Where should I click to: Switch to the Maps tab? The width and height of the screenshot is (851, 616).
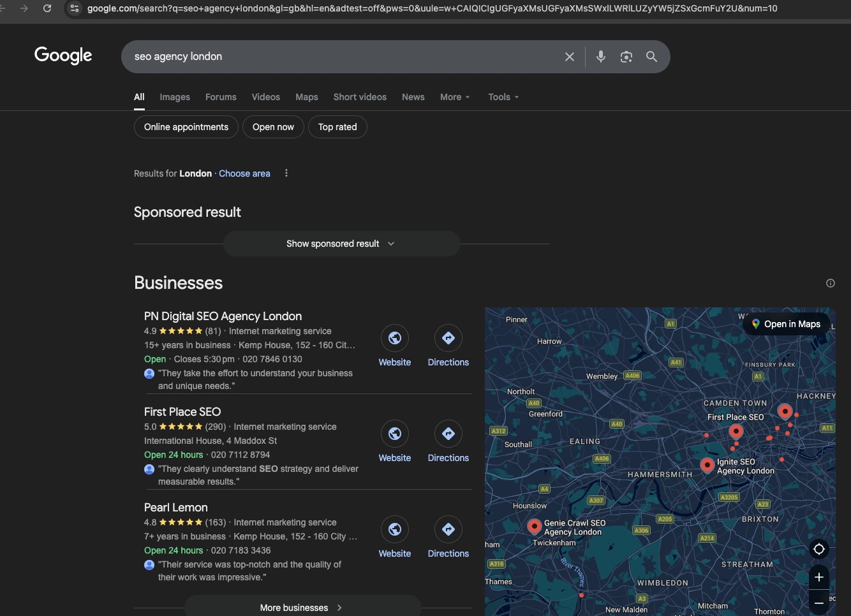pos(307,97)
